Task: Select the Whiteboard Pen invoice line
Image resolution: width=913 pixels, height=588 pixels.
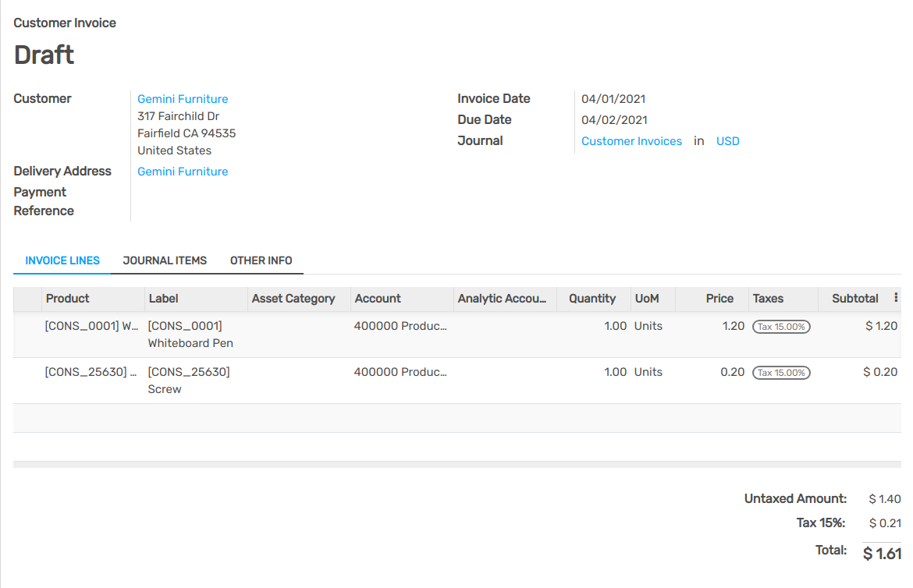Action: click(x=190, y=334)
